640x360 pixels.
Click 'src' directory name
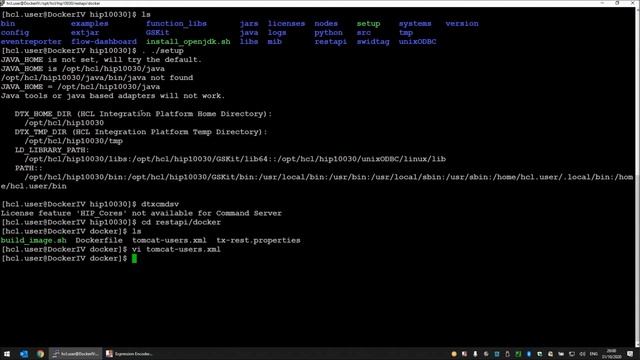tap(364, 33)
